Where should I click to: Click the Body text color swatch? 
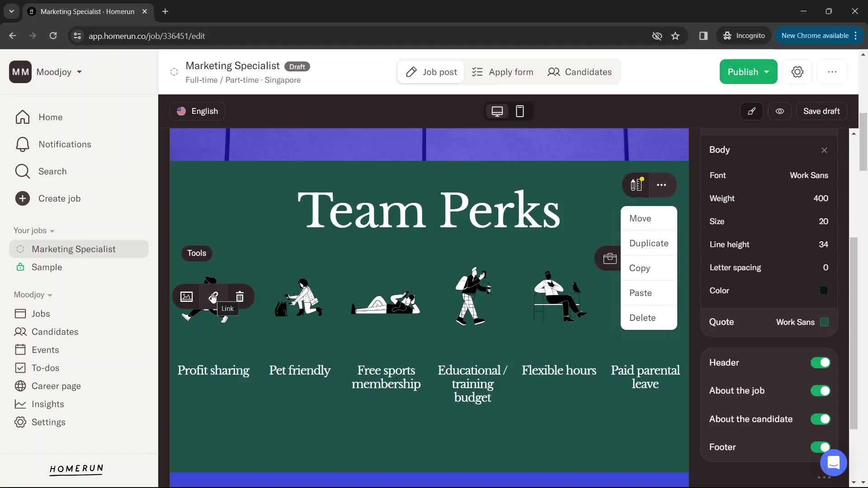click(x=823, y=290)
